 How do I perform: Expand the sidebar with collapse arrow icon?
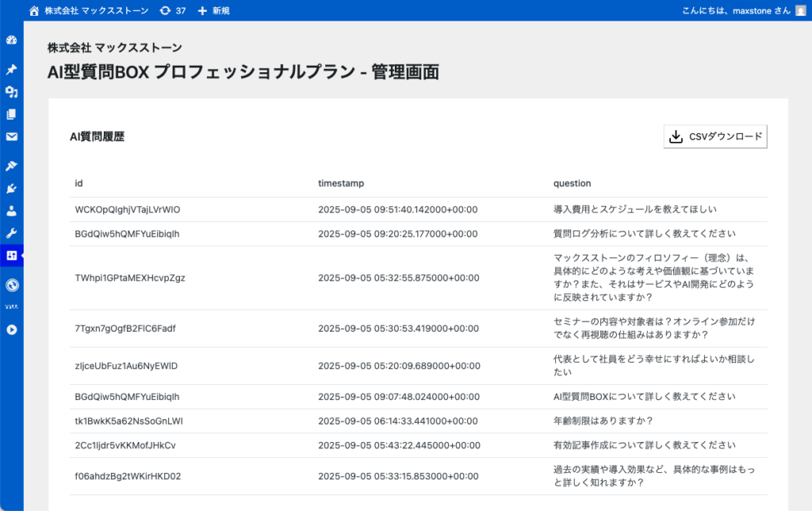(11, 330)
